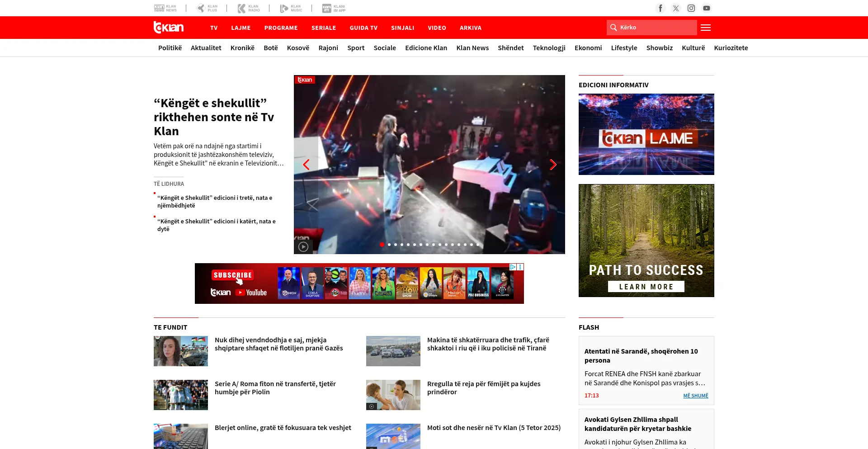
Task: Click the Klan News logo in top bar
Action: [x=165, y=8]
